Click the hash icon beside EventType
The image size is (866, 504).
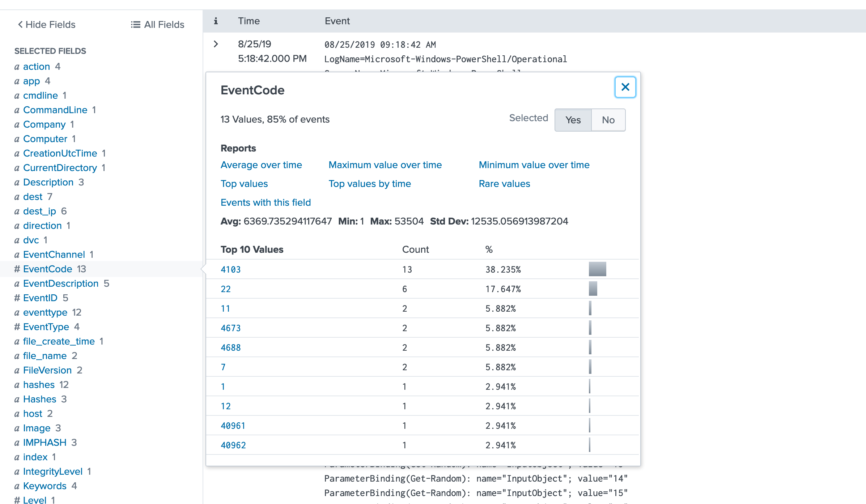click(x=17, y=327)
